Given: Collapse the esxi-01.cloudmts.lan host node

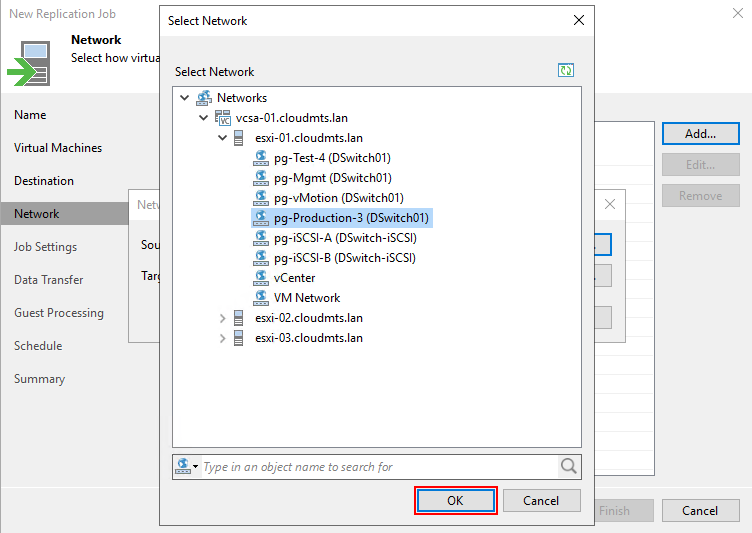Looking at the screenshot, I should coord(223,138).
